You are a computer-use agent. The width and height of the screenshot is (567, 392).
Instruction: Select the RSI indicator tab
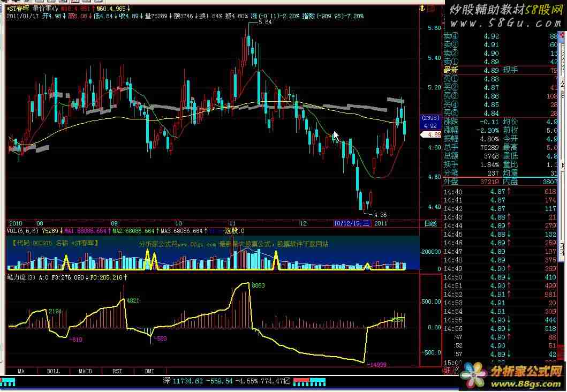coord(117,371)
